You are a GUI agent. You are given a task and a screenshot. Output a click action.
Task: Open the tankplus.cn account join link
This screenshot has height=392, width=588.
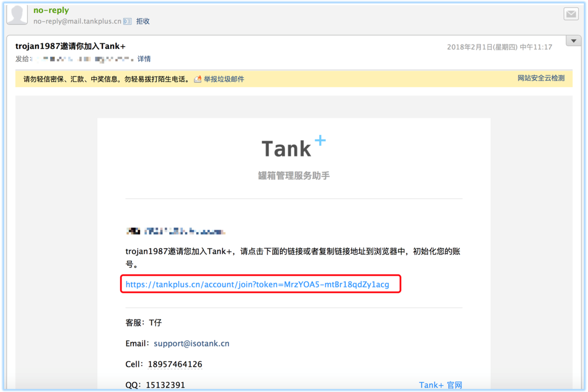point(257,285)
